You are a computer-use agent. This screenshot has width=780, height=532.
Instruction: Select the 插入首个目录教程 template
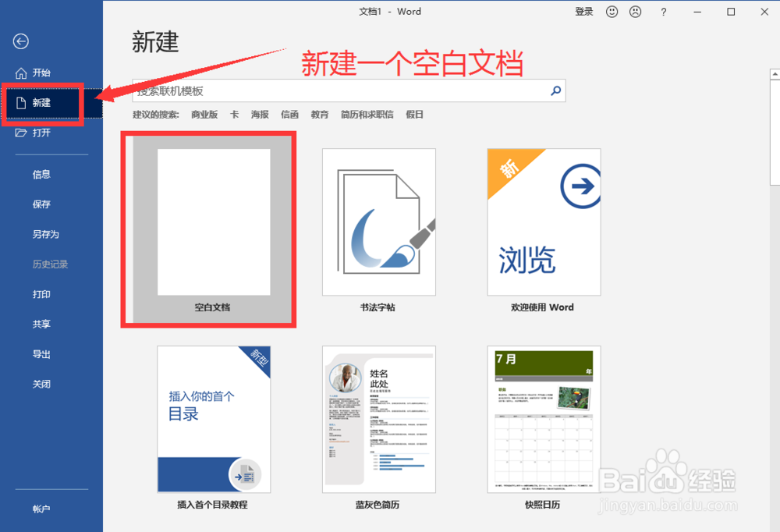[x=214, y=420]
